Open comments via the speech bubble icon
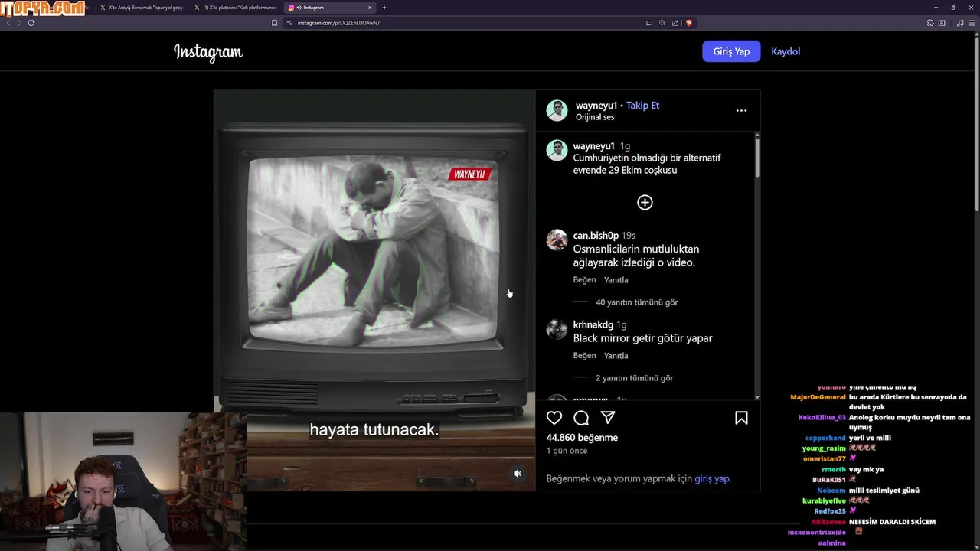 [581, 418]
